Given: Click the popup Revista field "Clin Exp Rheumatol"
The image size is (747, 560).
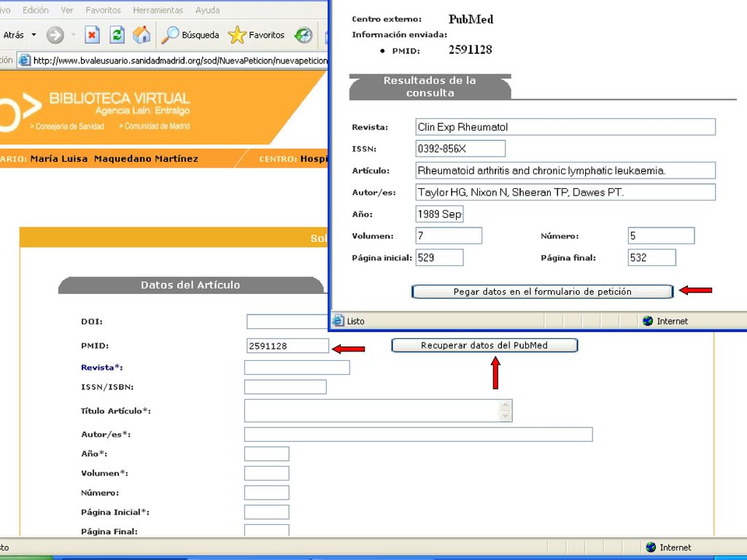Looking at the screenshot, I should coord(565,127).
